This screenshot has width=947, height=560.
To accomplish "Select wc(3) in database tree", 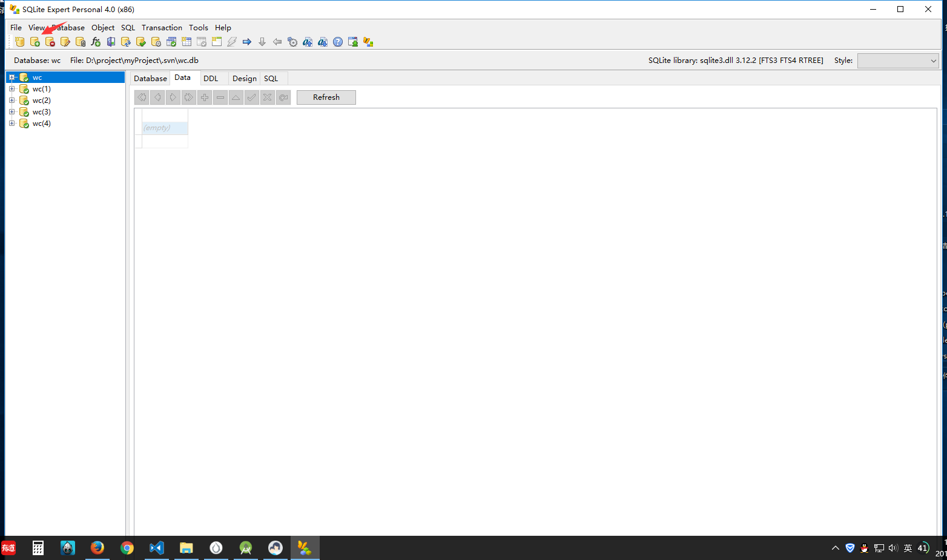I will pyautogui.click(x=42, y=112).
